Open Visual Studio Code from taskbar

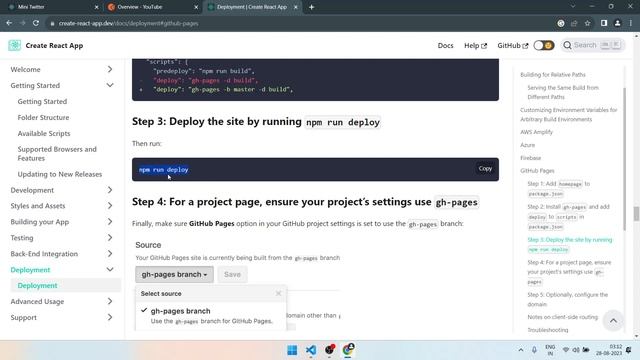(311, 350)
